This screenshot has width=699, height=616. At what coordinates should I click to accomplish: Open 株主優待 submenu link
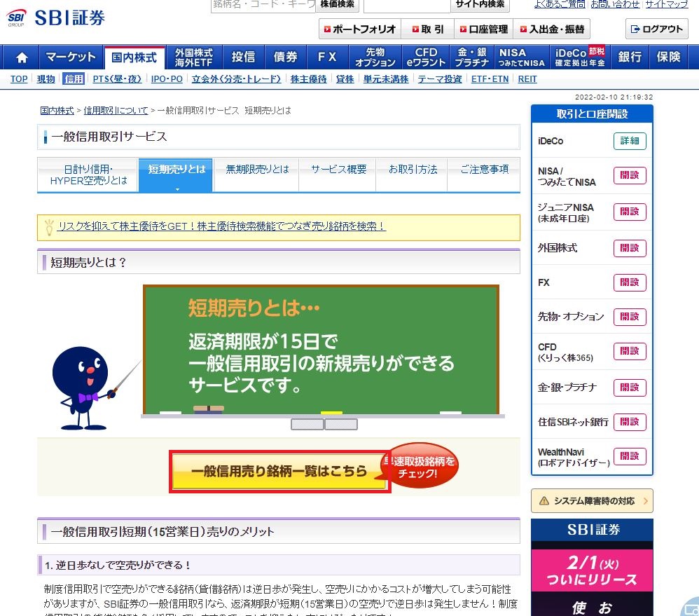(308, 79)
